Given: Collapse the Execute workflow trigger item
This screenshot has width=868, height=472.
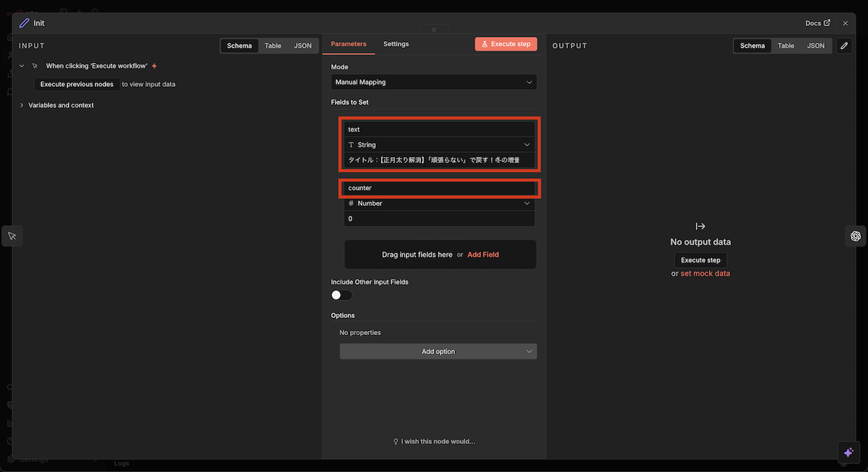Looking at the screenshot, I should (x=22, y=66).
